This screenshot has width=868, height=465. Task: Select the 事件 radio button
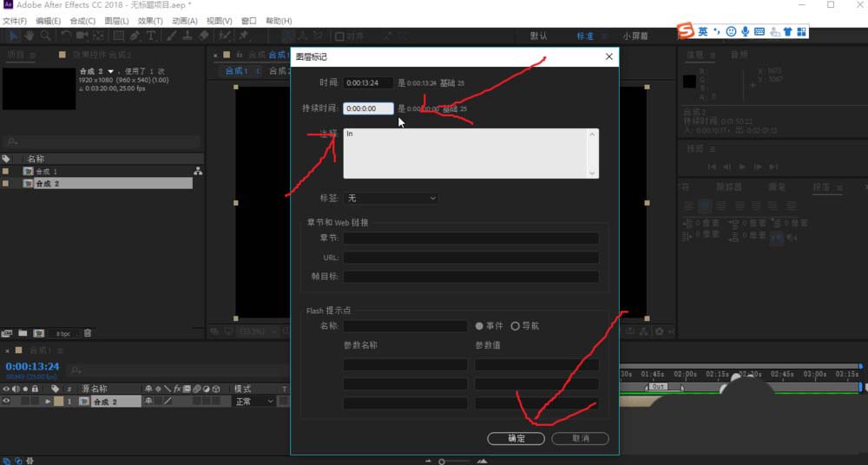click(479, 326)
